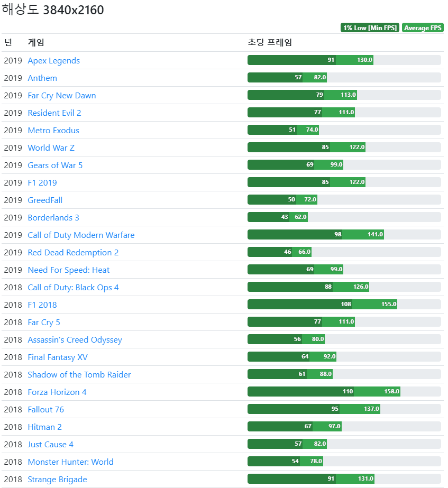
Task: Click the 게임 column header
Action: pos(36,42)
